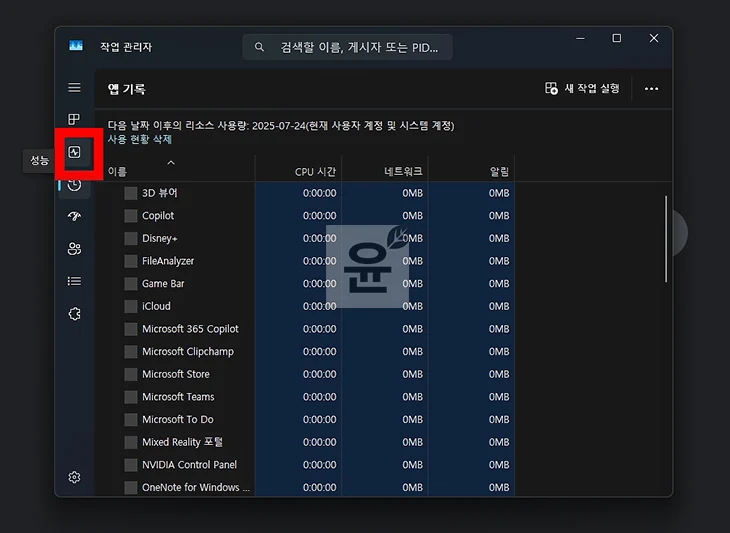The image size is (730, 533).
Task: Open the three-dot more options menu
Action: point(651,89)
